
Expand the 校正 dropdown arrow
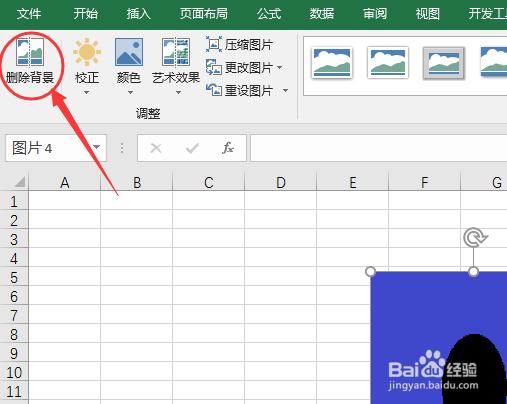point(87,93)
